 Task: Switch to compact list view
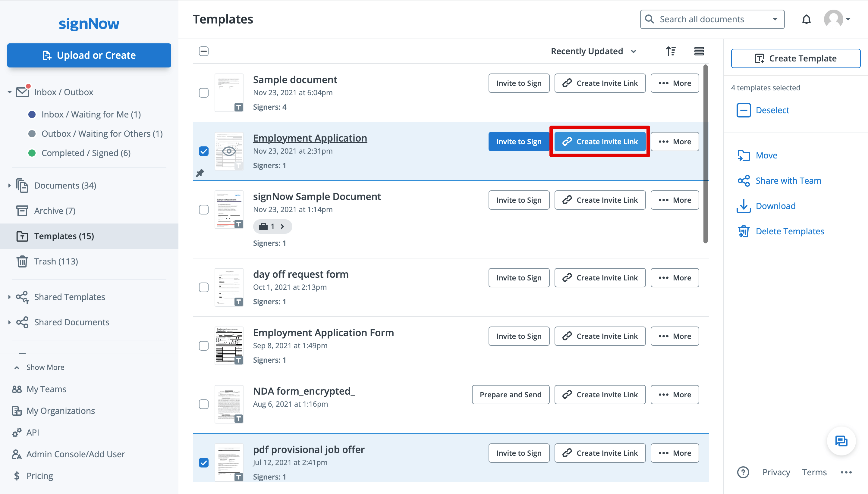point(699,51)
